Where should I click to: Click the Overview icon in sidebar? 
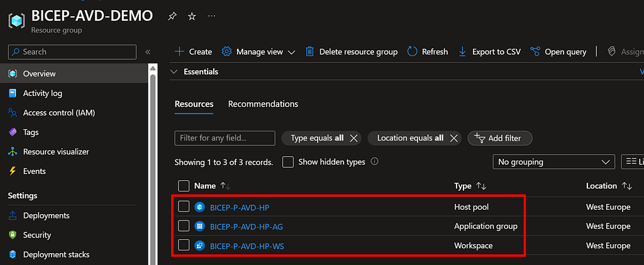tap(13, 74)
